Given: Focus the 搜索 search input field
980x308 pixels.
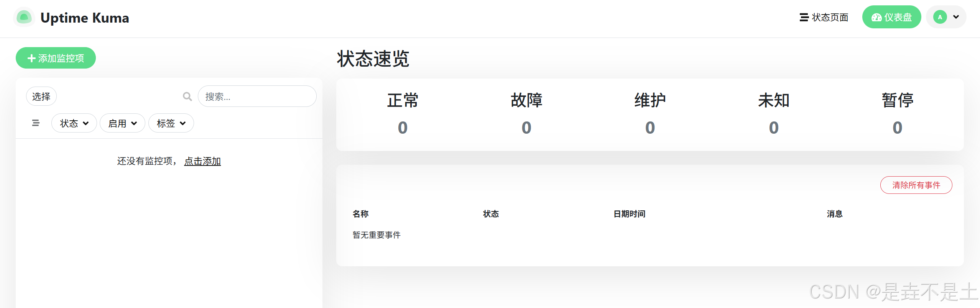Looking at the screenshot, I should pyautogui.click(x=257, y=96).
